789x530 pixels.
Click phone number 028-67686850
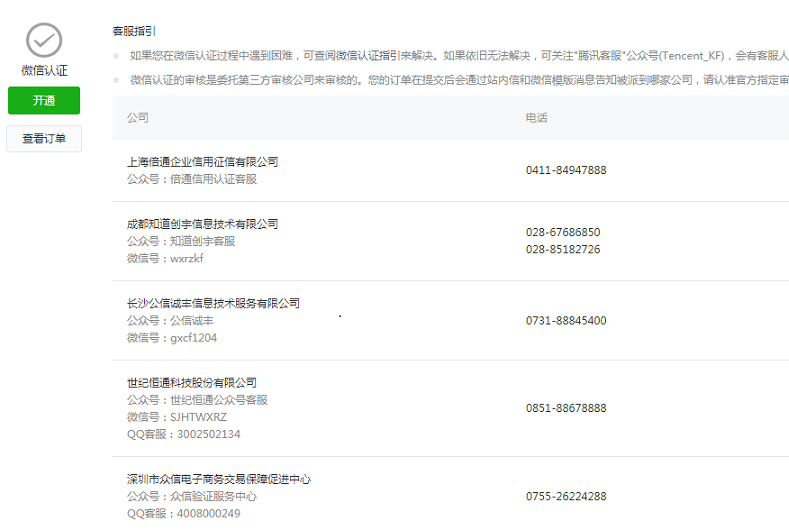tap(563, 232)
